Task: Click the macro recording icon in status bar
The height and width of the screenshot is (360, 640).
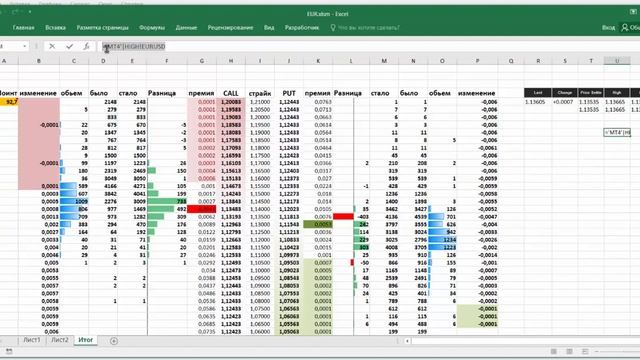Action: coord(9,351)
